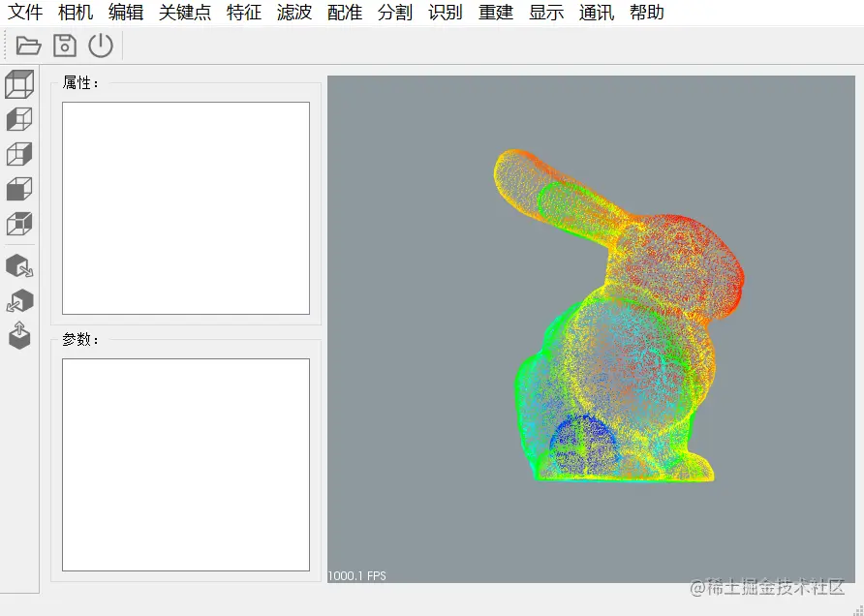This screenshot has height=616, width=864.
Task: Click inside the 参数 list box
Action: click(186, 465)
